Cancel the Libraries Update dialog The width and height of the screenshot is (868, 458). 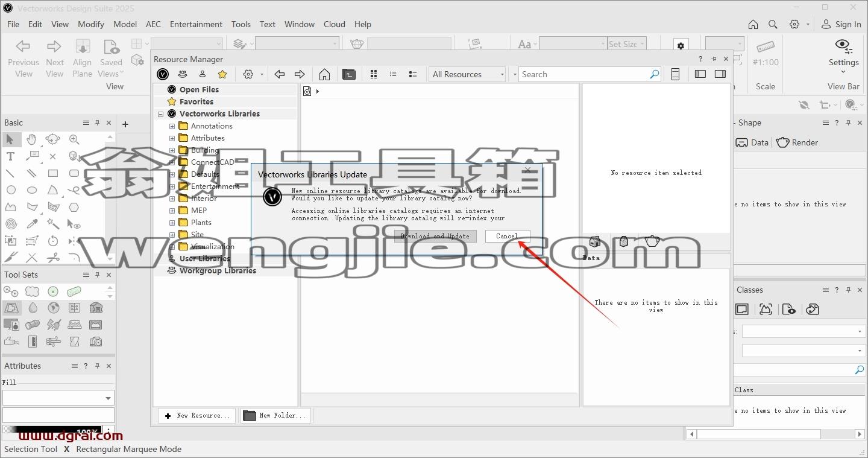tap(507, 236)
